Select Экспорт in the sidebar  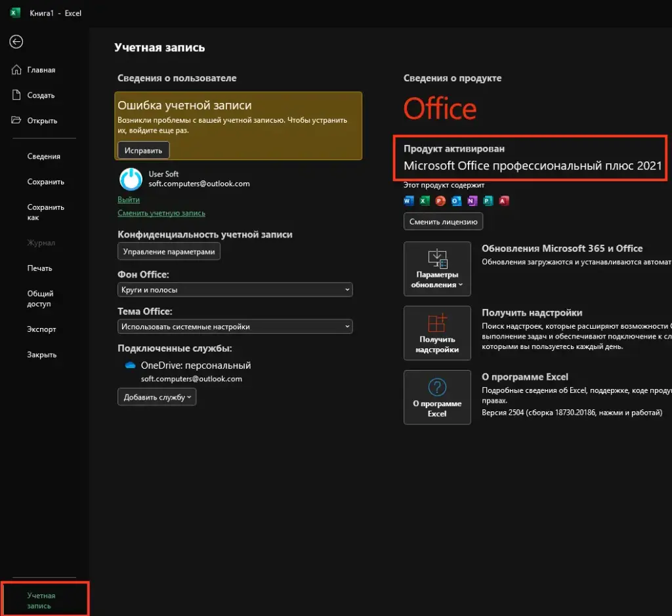pyautogui.click(x=41, y=329)
